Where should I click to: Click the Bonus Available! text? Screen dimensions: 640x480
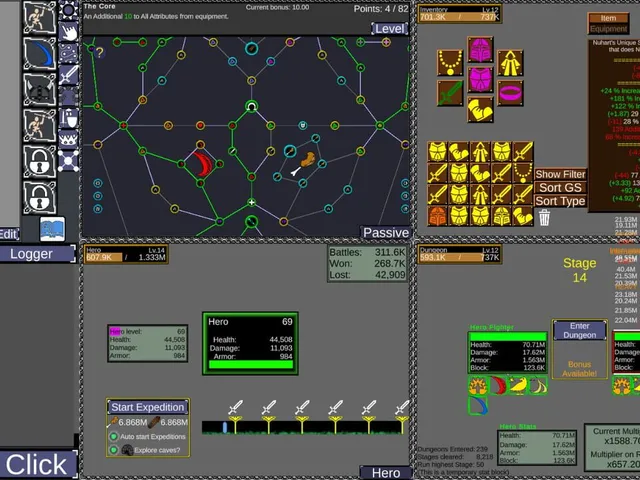[579, 369]
